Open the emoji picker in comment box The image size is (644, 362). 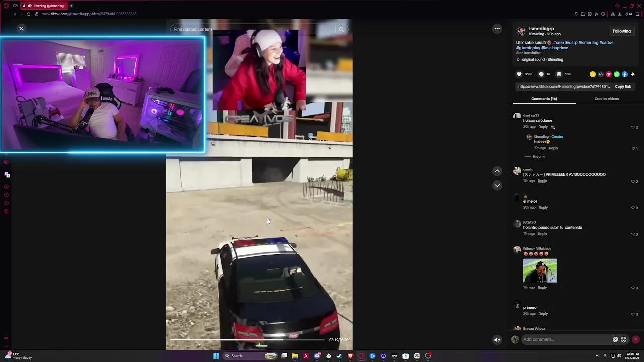[x=624, y=340]
